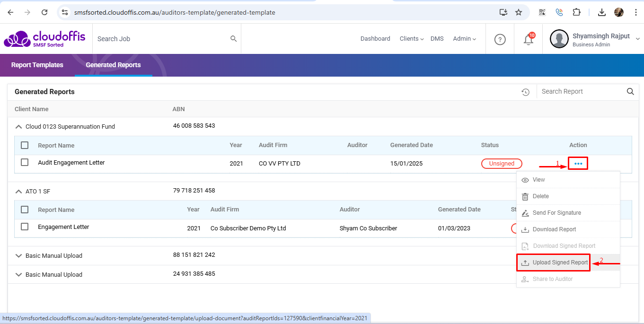Reload the page with refresh icon

44,12
